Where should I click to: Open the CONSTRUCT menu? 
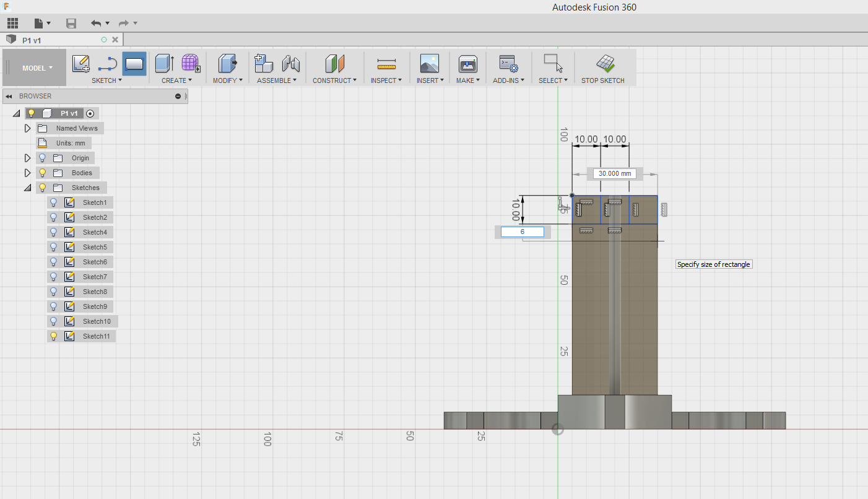coord(334,80)
